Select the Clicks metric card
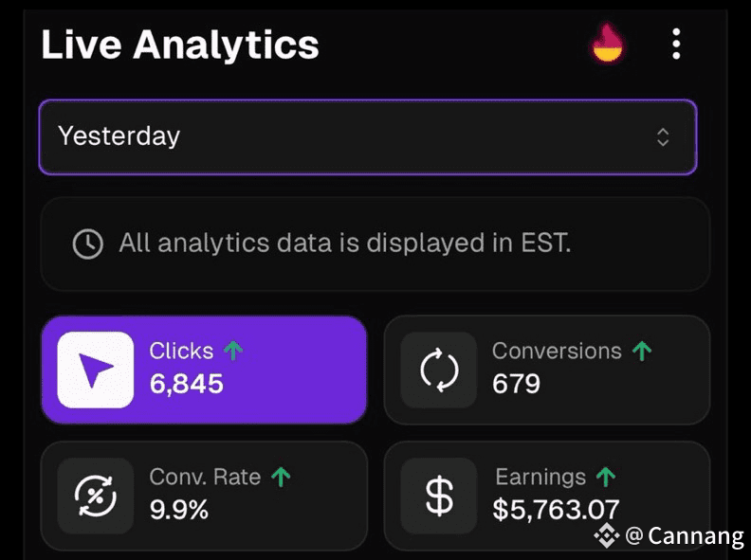 (x=204, y=370)
